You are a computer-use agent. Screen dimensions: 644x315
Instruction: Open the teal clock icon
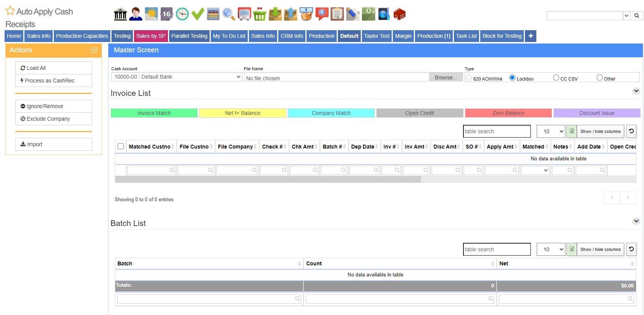pyautogui.click(x=182, y=15)
